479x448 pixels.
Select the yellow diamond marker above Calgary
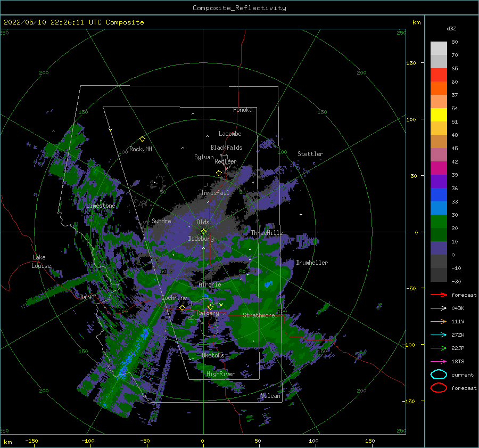point(210,307)
